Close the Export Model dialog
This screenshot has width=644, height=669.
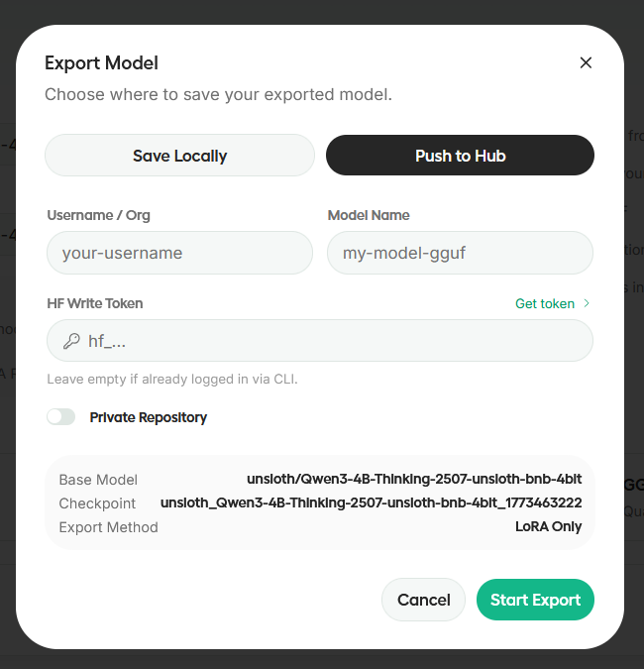click(586, 62)
